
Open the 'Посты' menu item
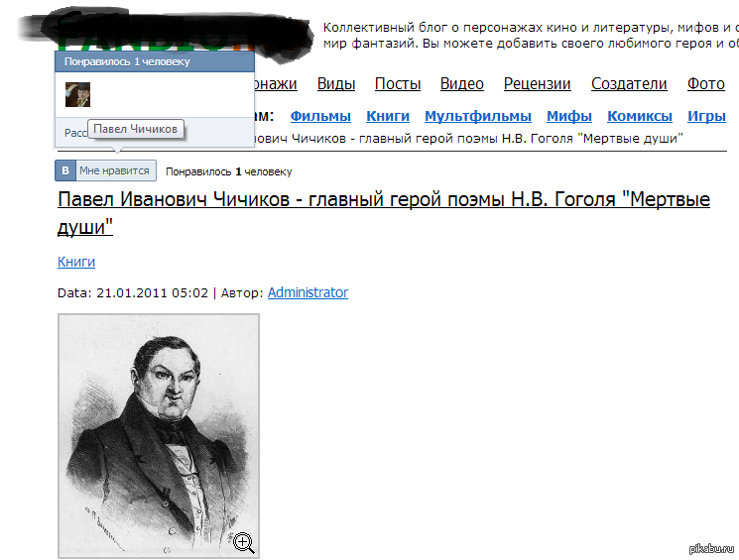(398, 84)
